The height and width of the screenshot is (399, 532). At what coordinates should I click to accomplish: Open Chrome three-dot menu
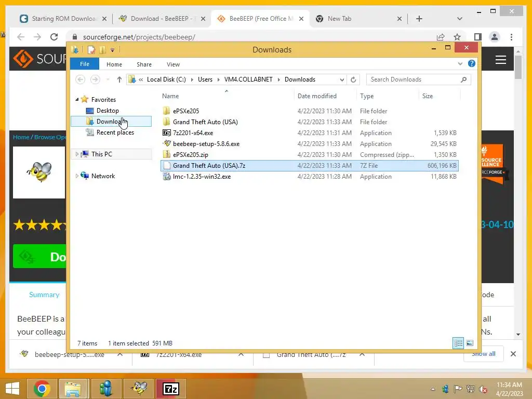[x=511, y=37]
